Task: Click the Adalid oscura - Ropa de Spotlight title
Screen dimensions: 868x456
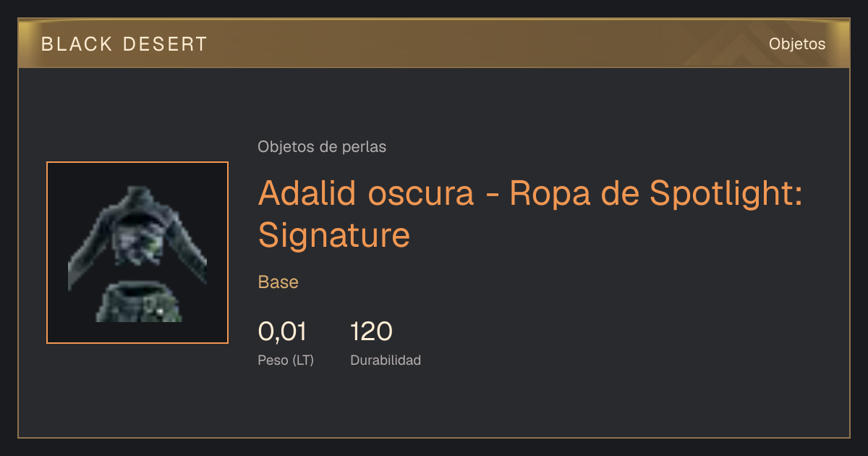Action: coord(530,214)
